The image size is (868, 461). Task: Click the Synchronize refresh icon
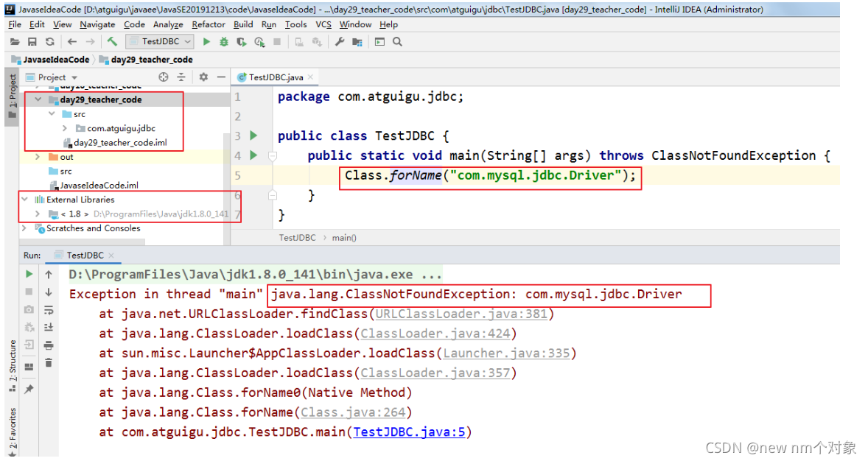(50, 41)
